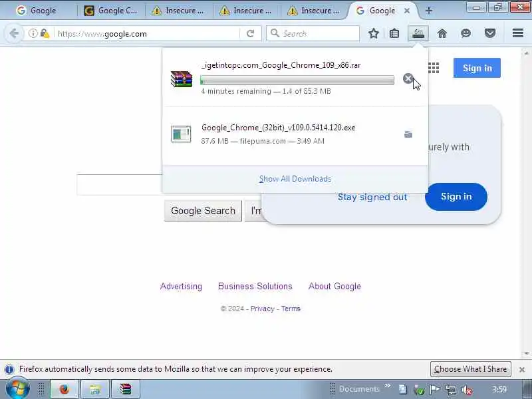Screen dimensions: 532x399
Task: Click the page vertical scrollbar
Action: [x=526, y=203]
